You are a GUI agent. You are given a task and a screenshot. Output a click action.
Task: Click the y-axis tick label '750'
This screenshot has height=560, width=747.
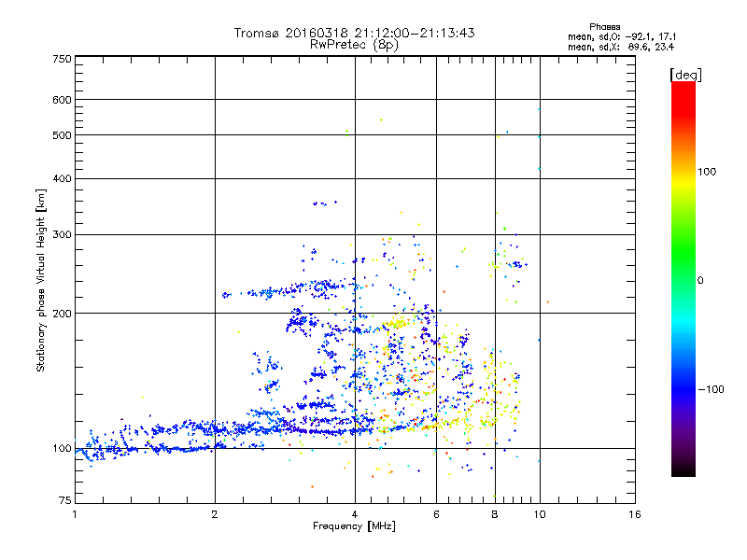click(62, 59)
